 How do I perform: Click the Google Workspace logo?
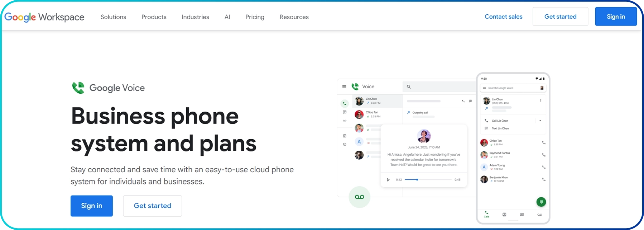[x=44, y=17]
